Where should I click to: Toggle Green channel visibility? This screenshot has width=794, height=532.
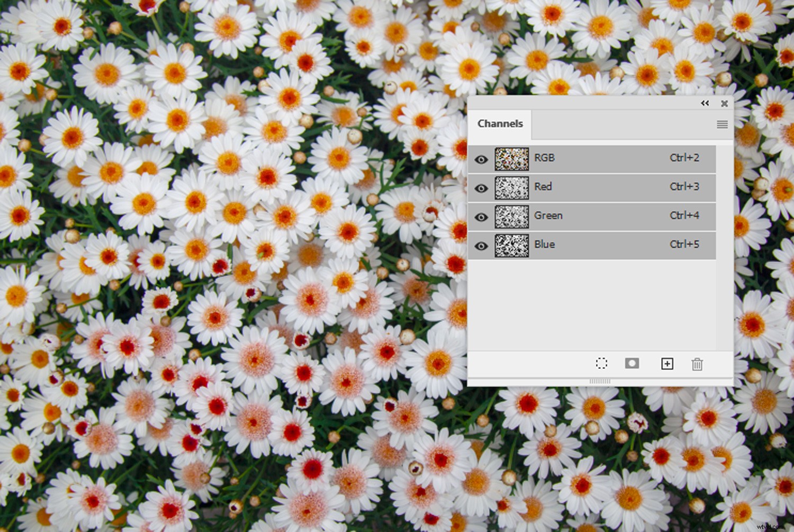(x=482, y=217)
